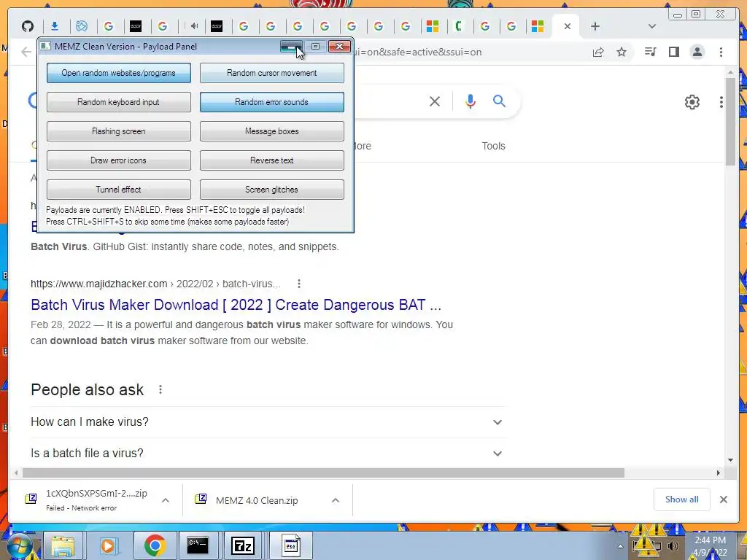The image size is (747, 560).
Task: Click the Google search magnifier icon
Action: pyautogui.click(x=499, y=101)
